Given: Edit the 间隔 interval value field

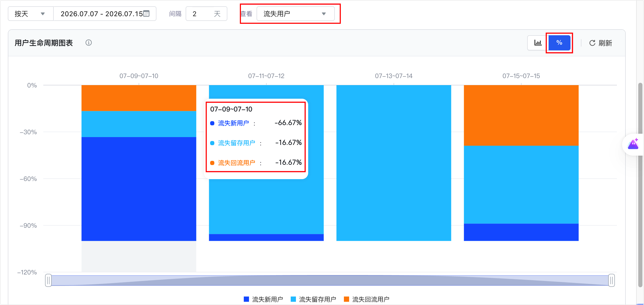Looking at the screenshot, I should (206, 14).
